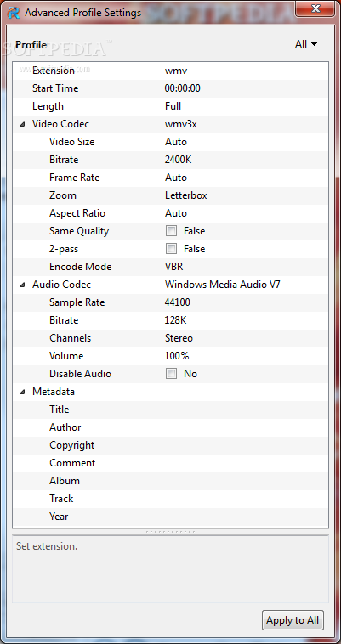Select the Start Time row label
Image resolution: width=341 pixels, height=644 pixels.
[x=55, y=88]
